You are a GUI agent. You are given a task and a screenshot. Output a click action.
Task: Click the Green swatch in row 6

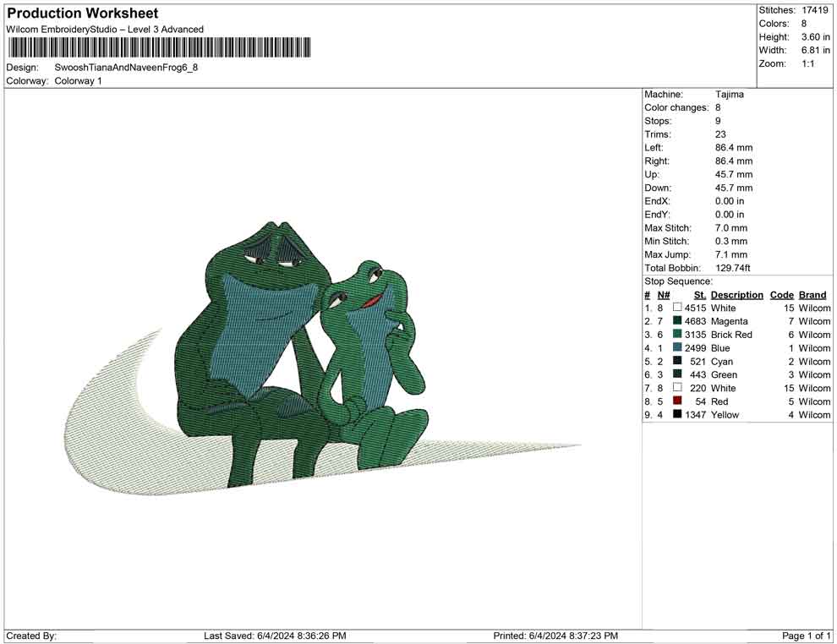tap(677, 374)
